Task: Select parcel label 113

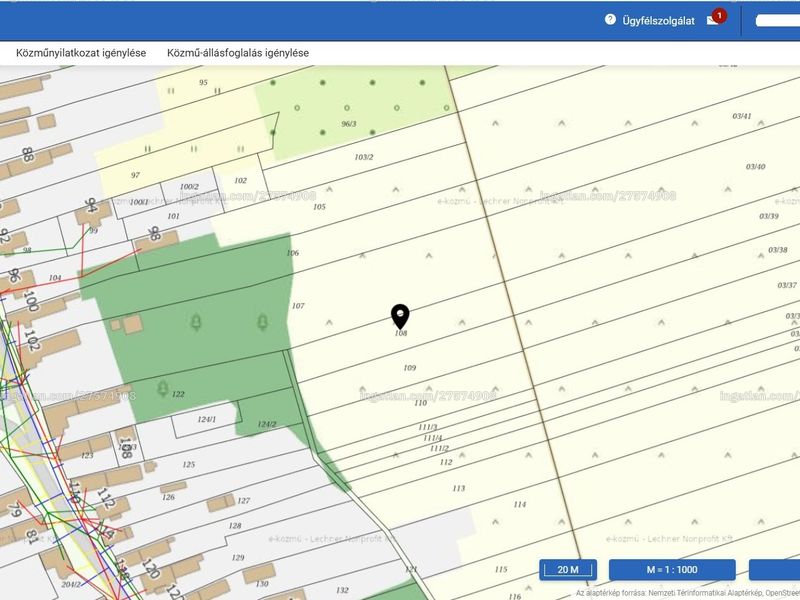Action: coord(459,488)
